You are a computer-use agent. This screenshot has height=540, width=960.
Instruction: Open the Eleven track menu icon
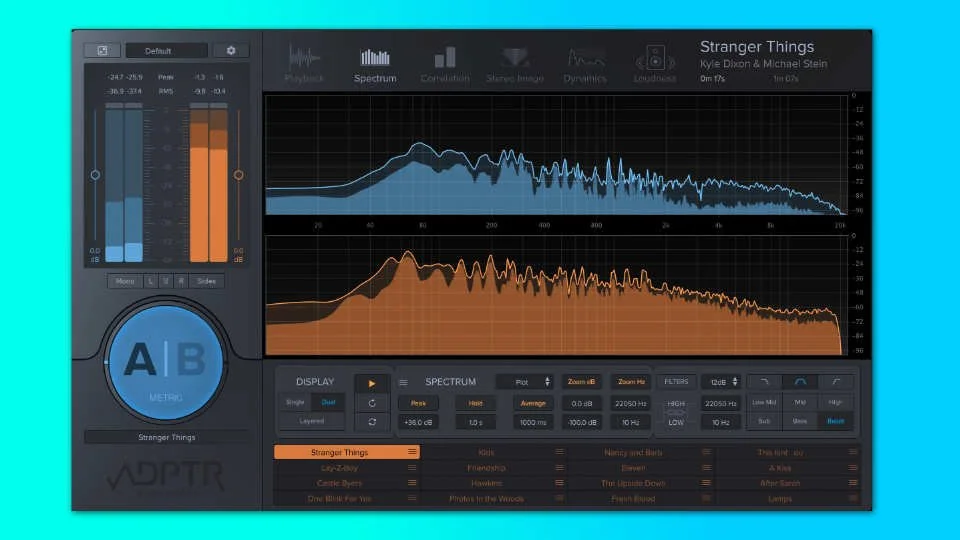707,467
